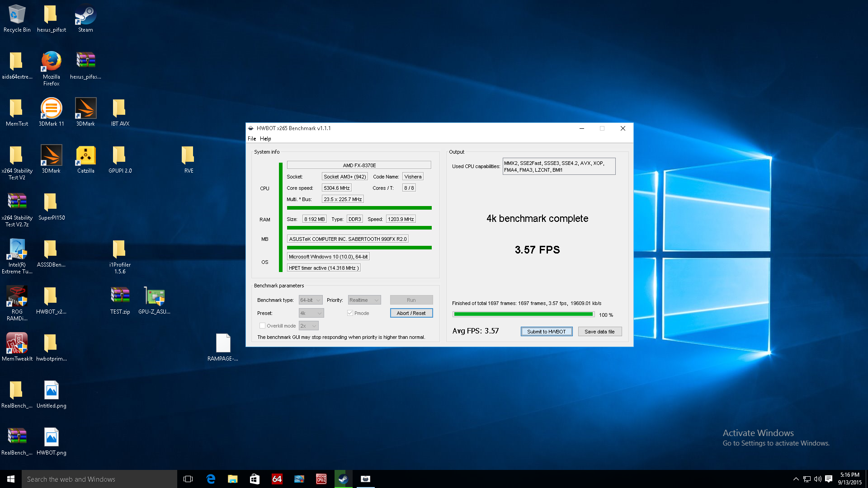Click the SABERTOOTH 990FX R2.0 motherboard field
The width and height of the screenshot is (868, 488).
pyautogui.click(x=348, y=239)
